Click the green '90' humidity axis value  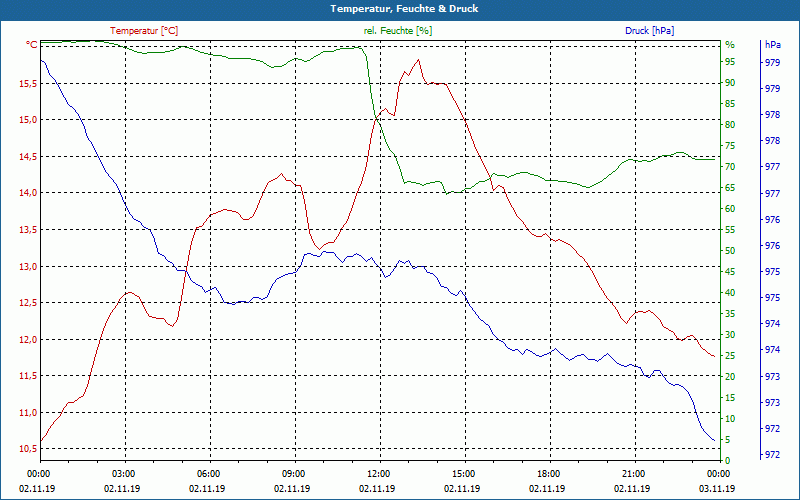click(x=730, y=83)
